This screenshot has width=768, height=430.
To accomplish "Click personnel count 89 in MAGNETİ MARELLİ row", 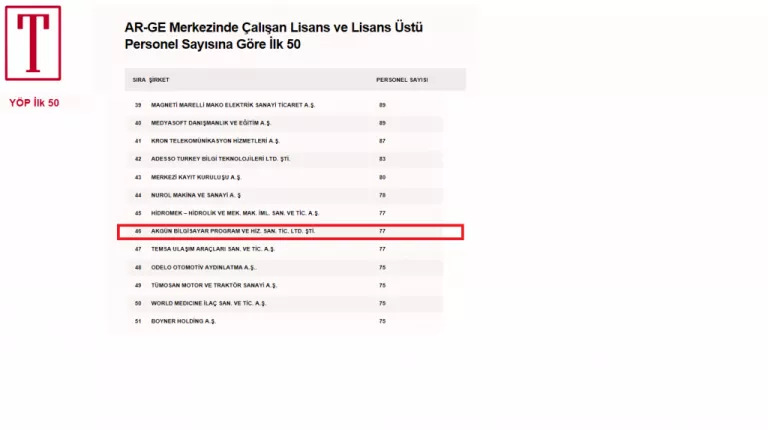I will (x=382, y=105).
